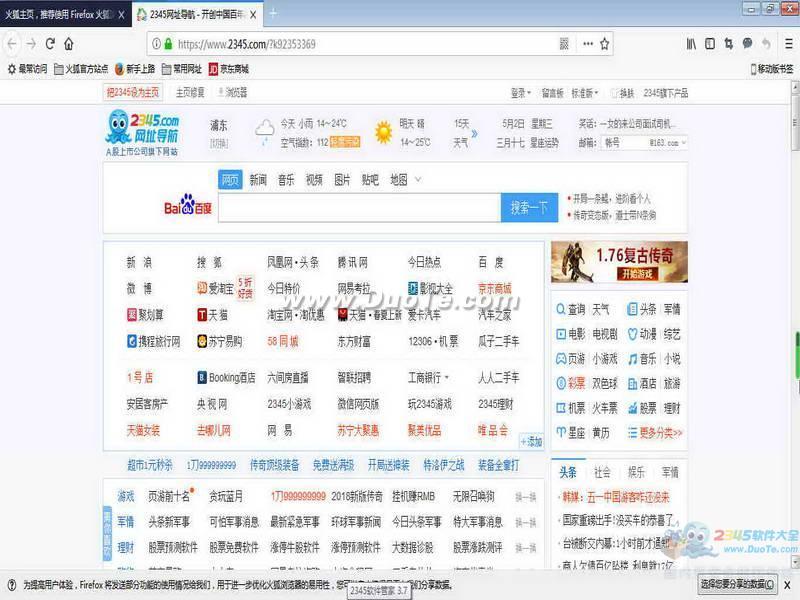The width and height of the screenshot is (800, 600).
Task: Close the 2345网址导航 tab
Action: point(253,15)
